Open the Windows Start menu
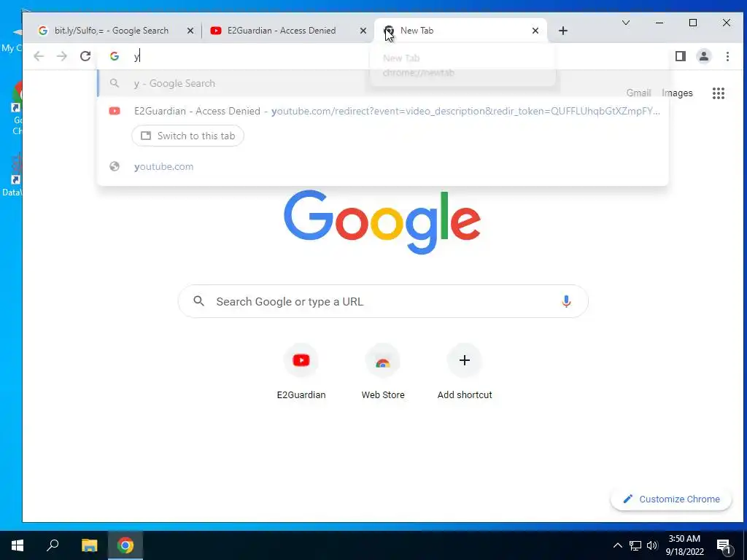Image resolution: width=747 pixels, height=560 pixels. coord(18,545)
